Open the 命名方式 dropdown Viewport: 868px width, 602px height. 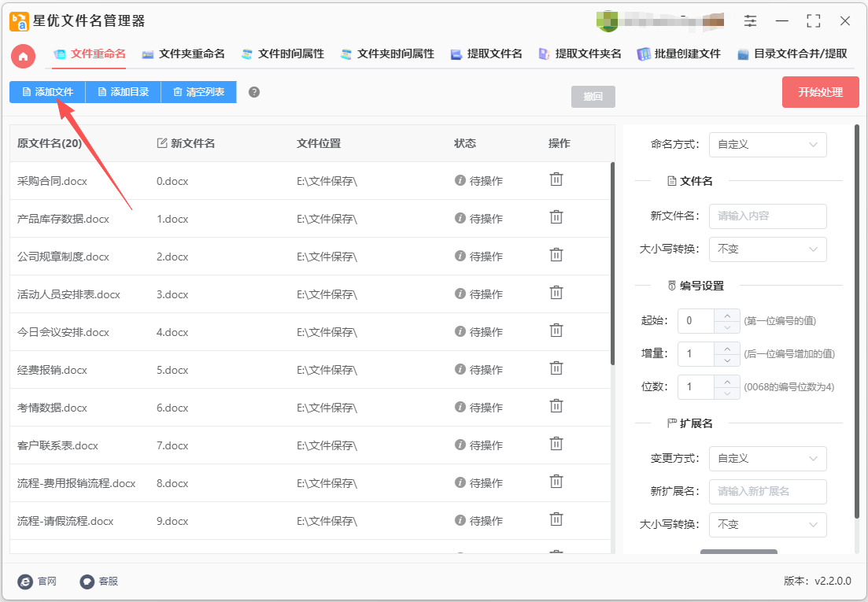pyautogui.click(x=767, y=145)
